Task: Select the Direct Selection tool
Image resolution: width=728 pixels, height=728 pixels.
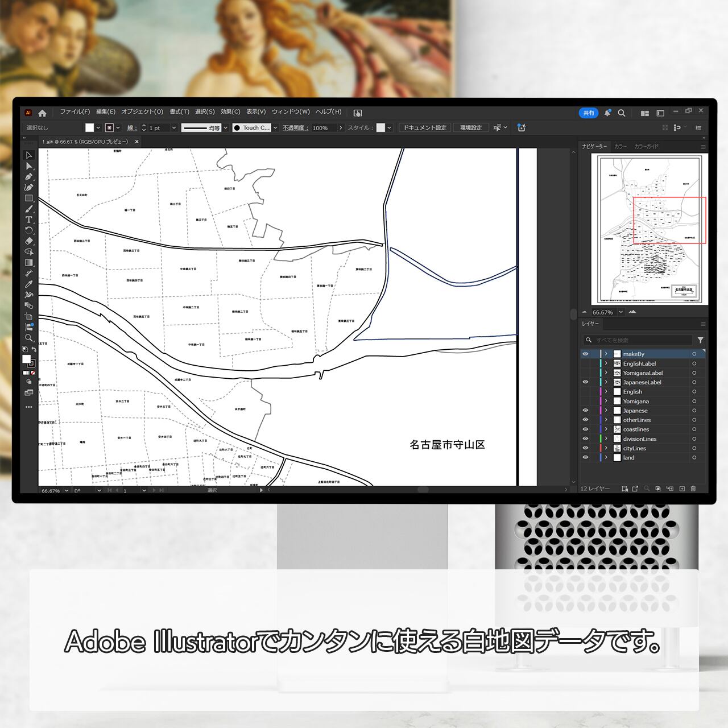Action: 28,166
